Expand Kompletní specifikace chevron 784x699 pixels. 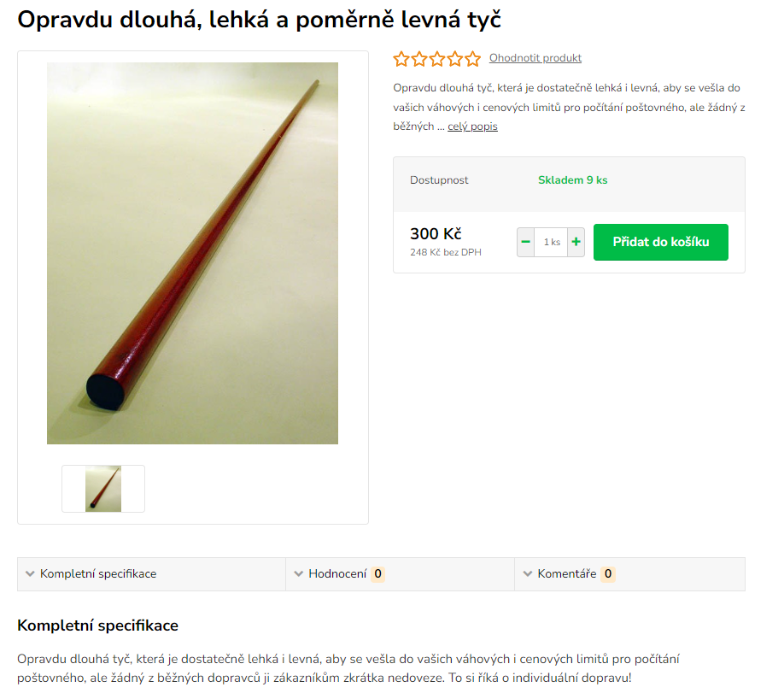click(30, 574)
